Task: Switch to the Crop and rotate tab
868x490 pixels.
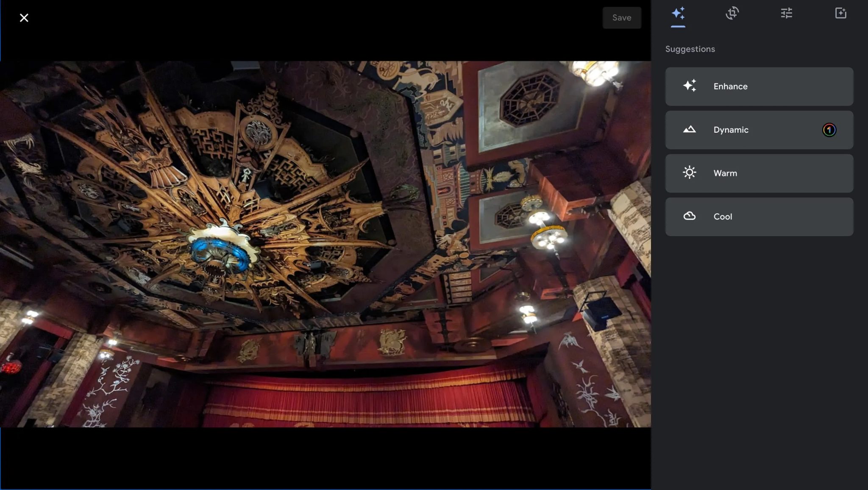Action: [x=732, y=14]
